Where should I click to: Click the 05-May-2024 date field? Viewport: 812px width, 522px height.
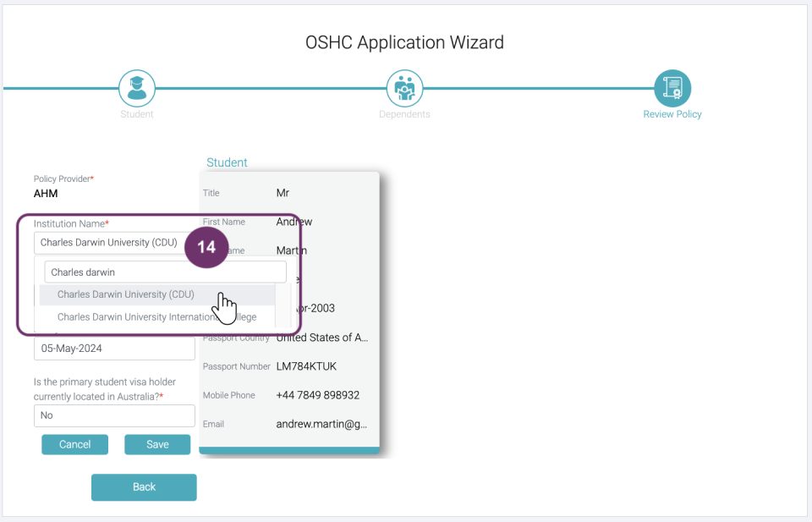114,348
